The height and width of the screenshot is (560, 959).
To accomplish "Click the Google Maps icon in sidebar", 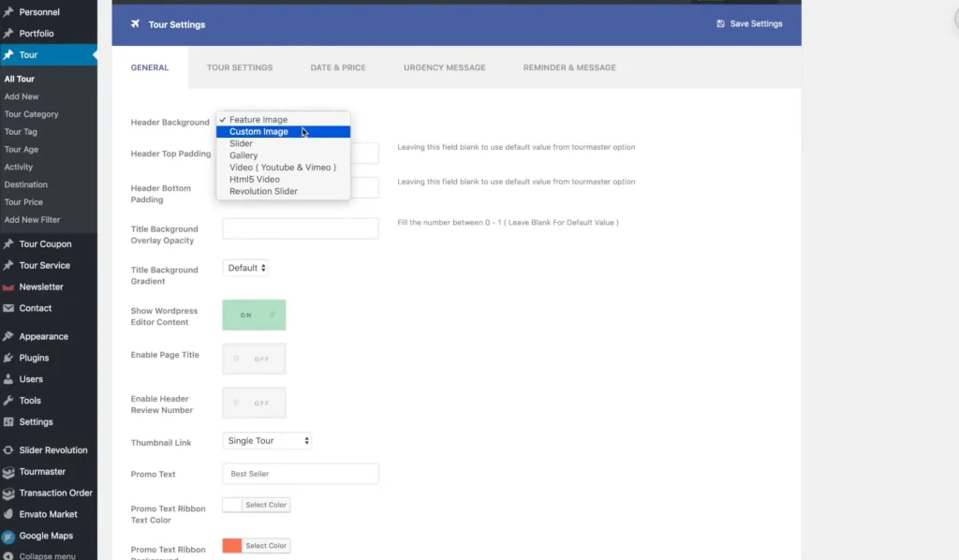I will coord(8,537).
